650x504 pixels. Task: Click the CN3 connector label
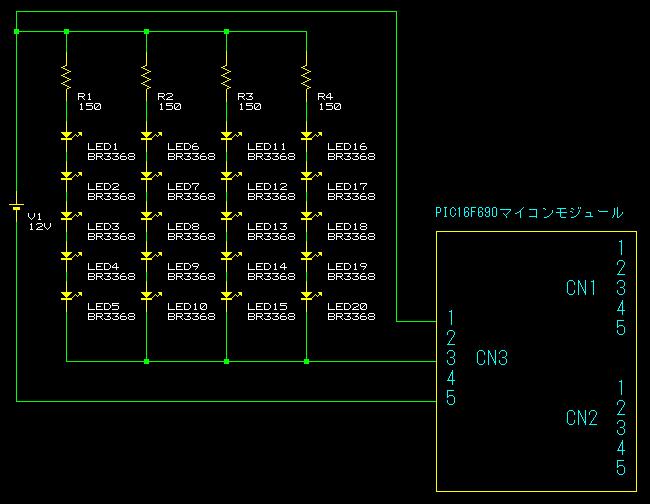coord(492,358)
